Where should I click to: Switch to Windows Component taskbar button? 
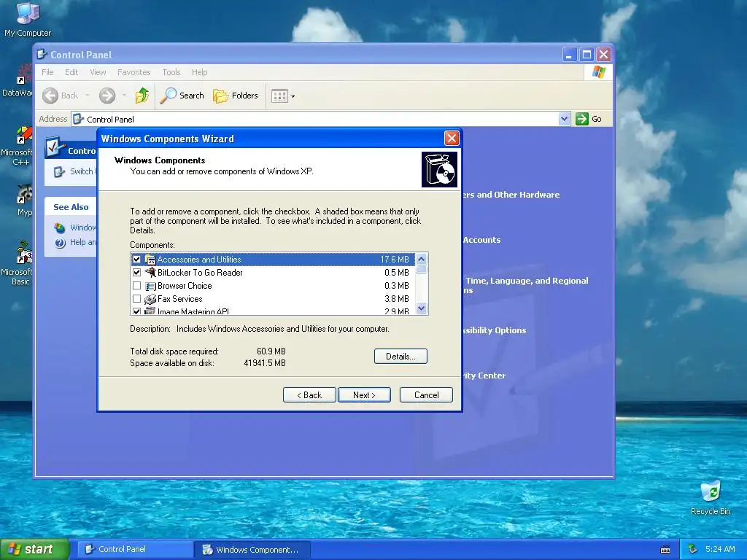tap(252, 550)
